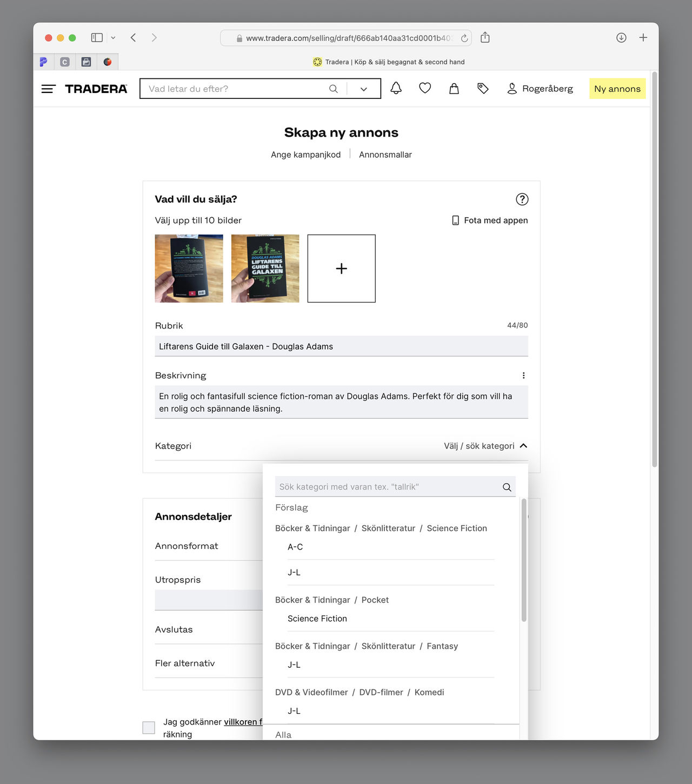
Task: Click the category search magnifier icon
Action: coord(507,487)
